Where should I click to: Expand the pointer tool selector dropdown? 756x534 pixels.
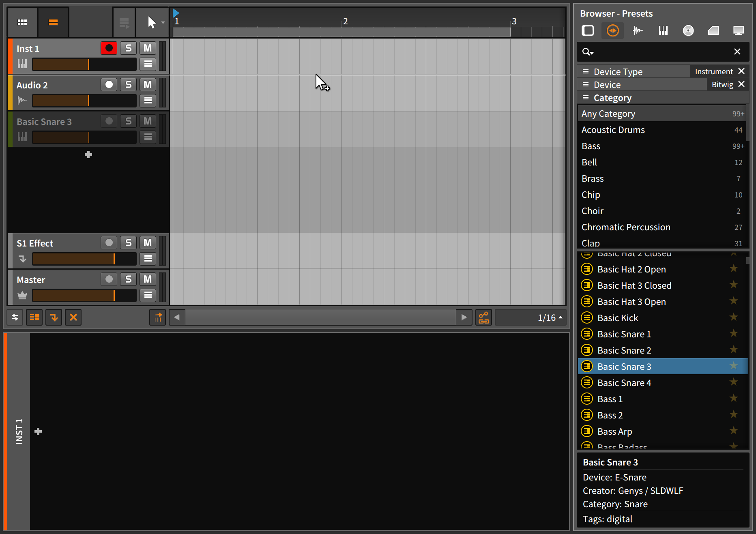click(x=163, y=23)
